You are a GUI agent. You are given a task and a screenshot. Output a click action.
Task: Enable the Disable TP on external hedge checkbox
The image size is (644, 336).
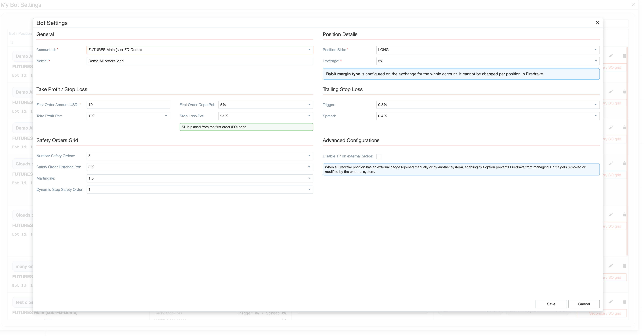pyautogui.click(x=379, y=156)
